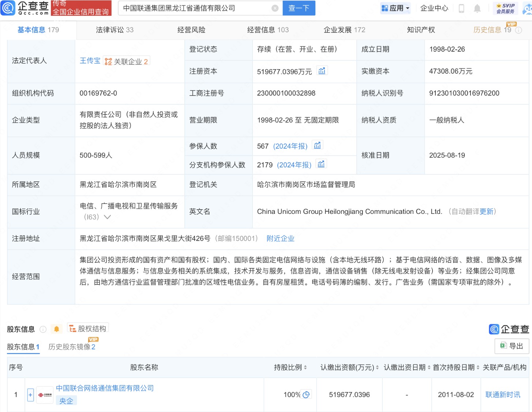Open legal representative 王传宝 link
Image resolution: width=532 pixels, height=412 pixels.
[x=90, y=61]
